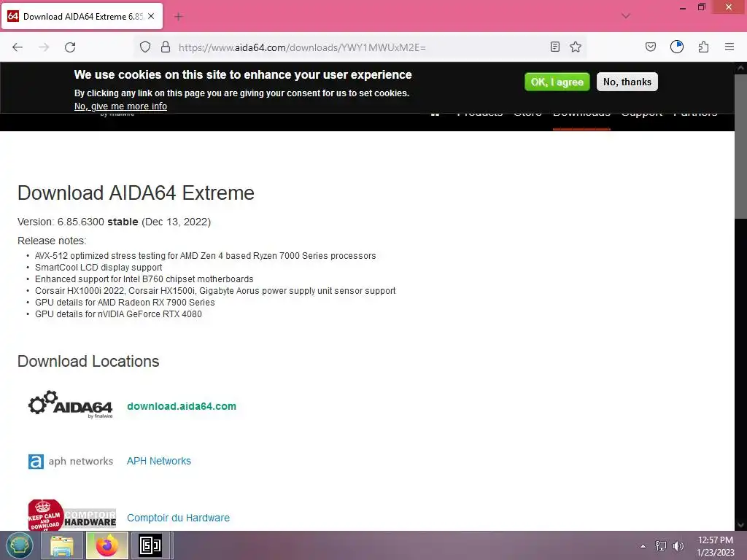Click the 'SmartCool LCD display support' note
Screen dimensions: 747x560
(x=98, y=268)
